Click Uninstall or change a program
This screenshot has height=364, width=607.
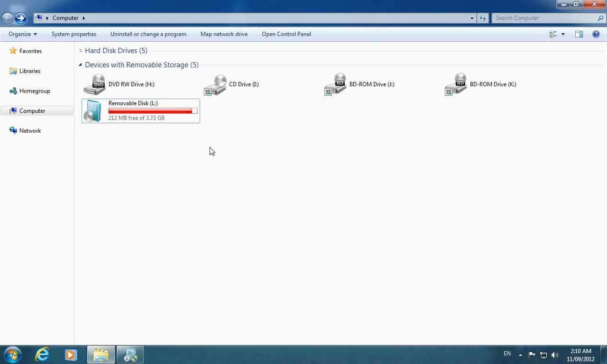148,34
